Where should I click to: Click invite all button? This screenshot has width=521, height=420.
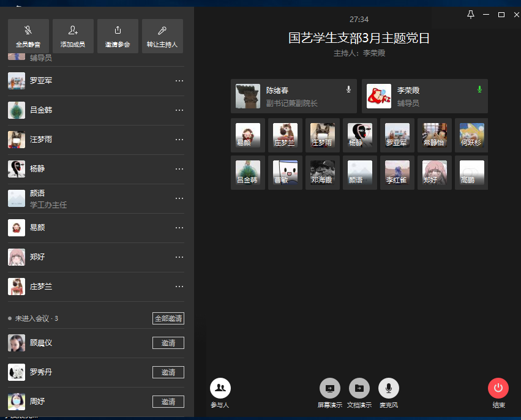coord(168,318)
